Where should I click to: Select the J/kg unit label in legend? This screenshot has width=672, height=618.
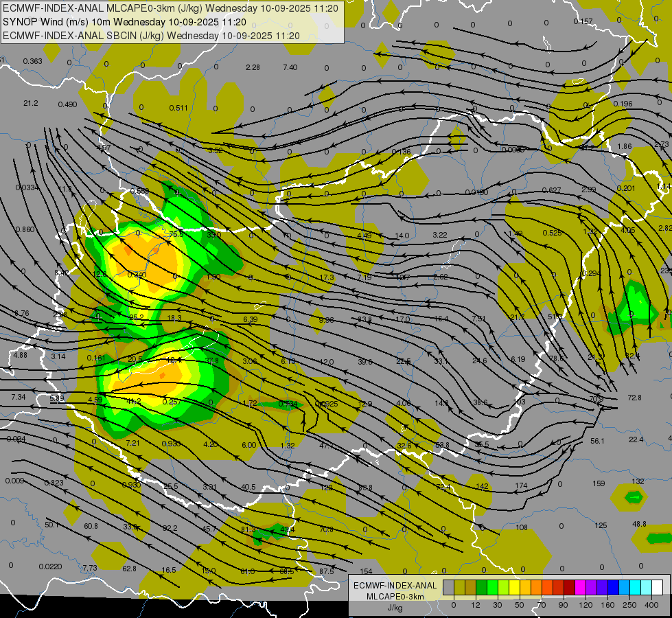point(395,608)
